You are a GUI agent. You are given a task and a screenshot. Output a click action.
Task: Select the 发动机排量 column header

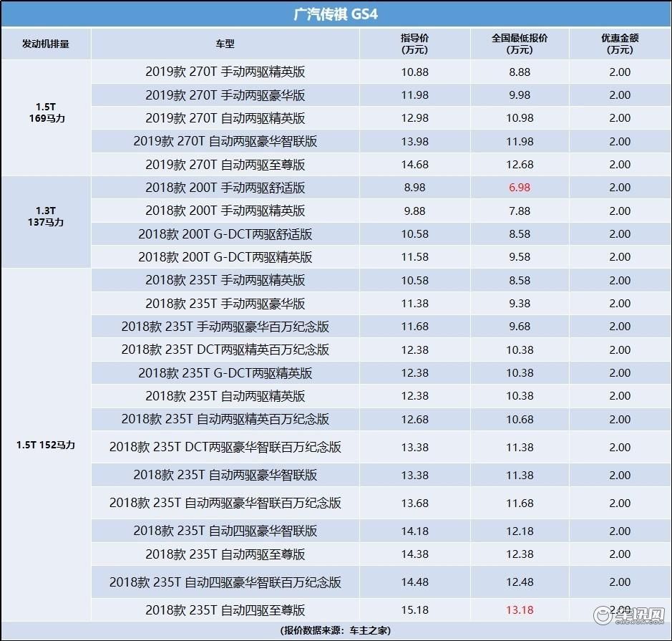tap(45, 44)
